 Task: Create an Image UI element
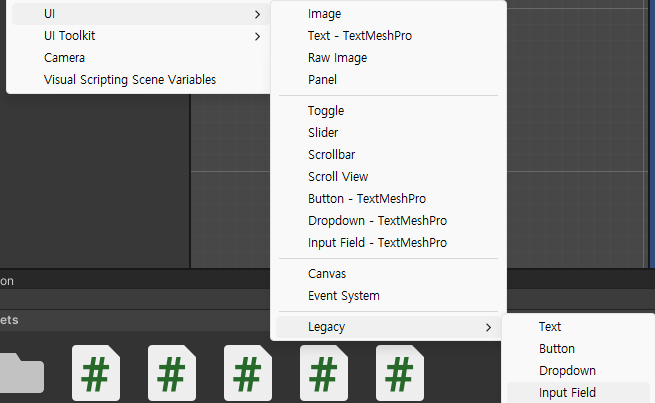[x=388, y=14]
